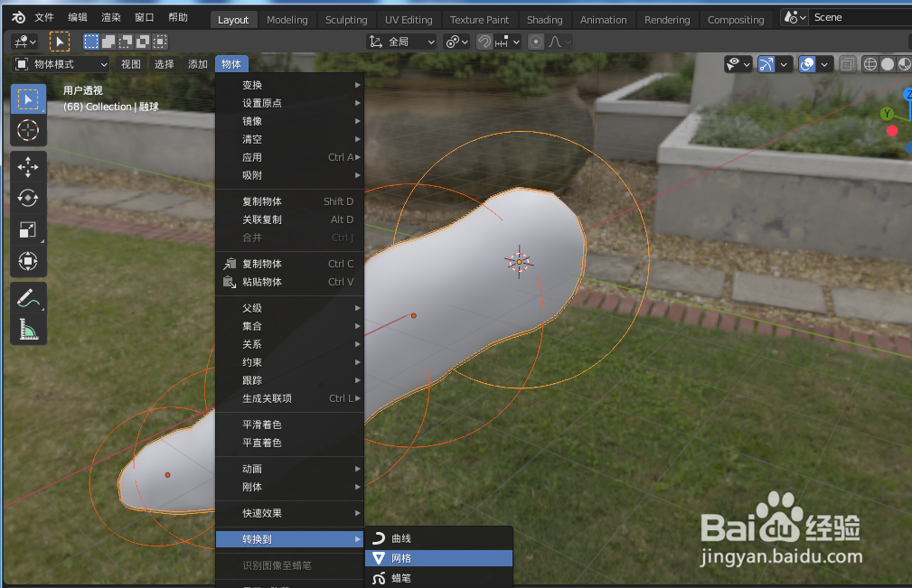Toggle X-Ray viewport mode

[x=847, y=63]
